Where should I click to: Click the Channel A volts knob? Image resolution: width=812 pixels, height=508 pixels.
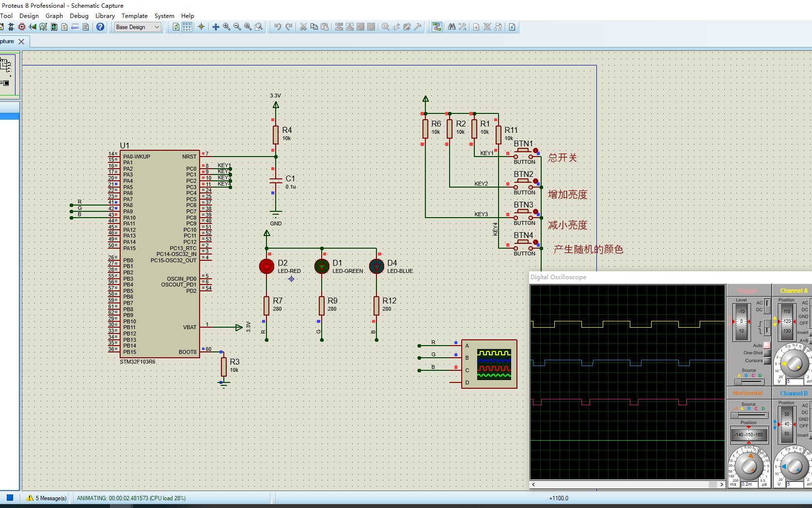tap(795, 364)
